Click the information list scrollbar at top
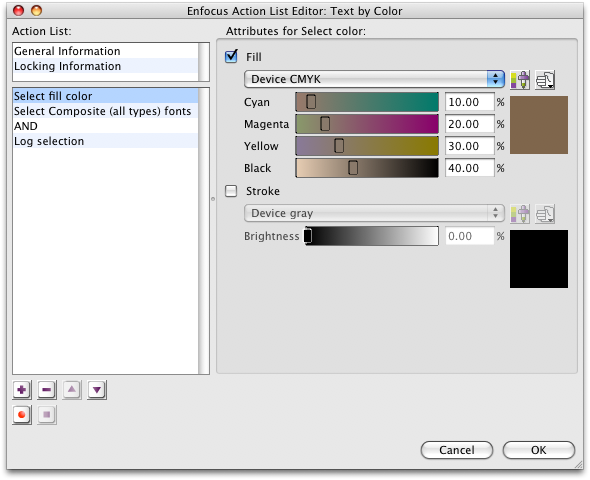Screen dimensions: 590x480 tap(204, 62)
